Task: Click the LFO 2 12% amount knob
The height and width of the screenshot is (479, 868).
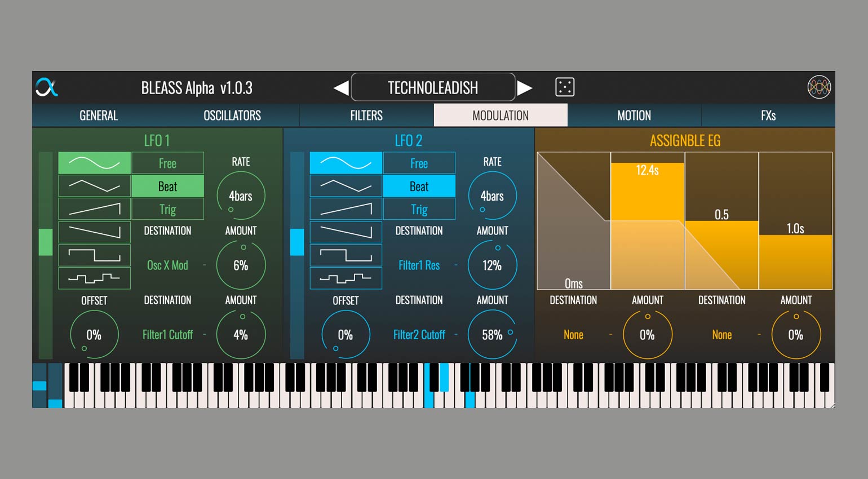Action: coord(492,265)
